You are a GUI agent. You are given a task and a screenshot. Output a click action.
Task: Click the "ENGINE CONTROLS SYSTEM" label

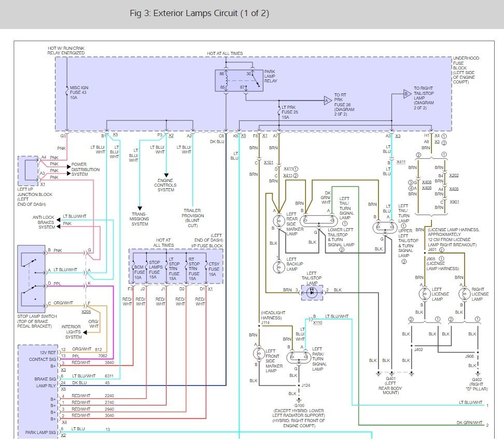pos(165,185)
